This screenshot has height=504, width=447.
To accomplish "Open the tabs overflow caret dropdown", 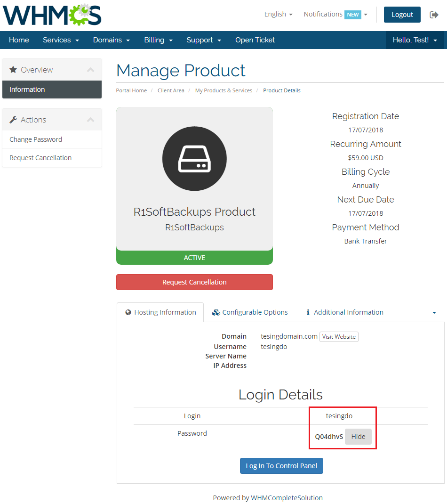I will pyautogui.click(x=434, y=312).
